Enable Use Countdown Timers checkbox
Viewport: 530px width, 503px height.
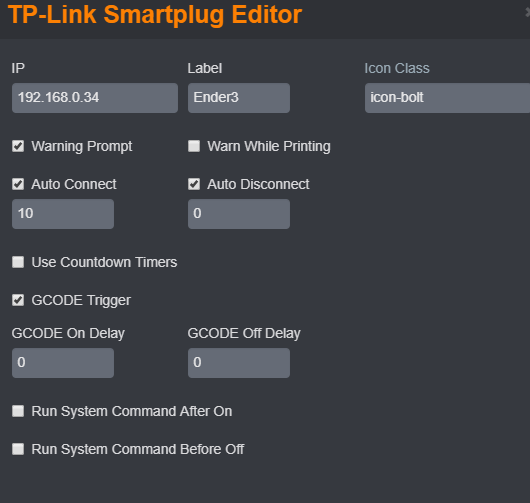click(18, 262)
